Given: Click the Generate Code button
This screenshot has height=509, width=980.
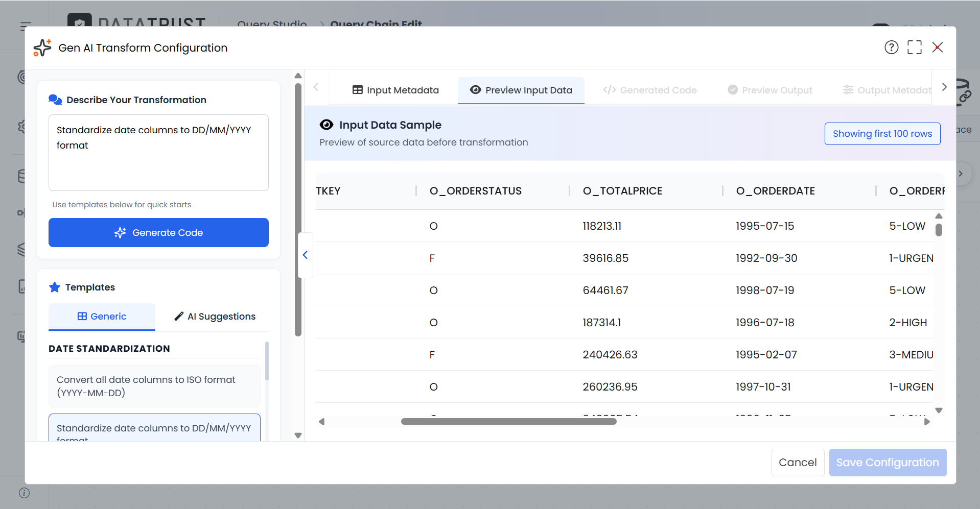Looking at the screenshot, I should [x=158, y=233].
